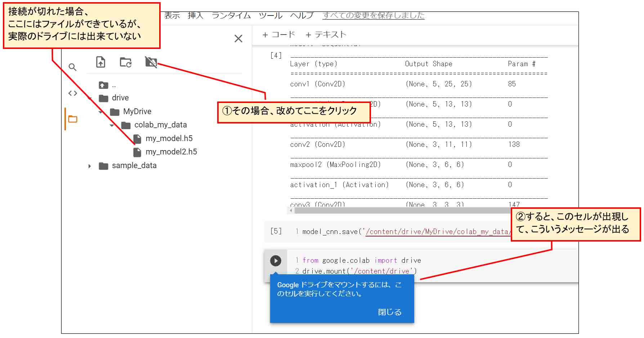Click the upload file icon
The height and width of the screenshot is (338, 644).
click(x=100, y=62)
